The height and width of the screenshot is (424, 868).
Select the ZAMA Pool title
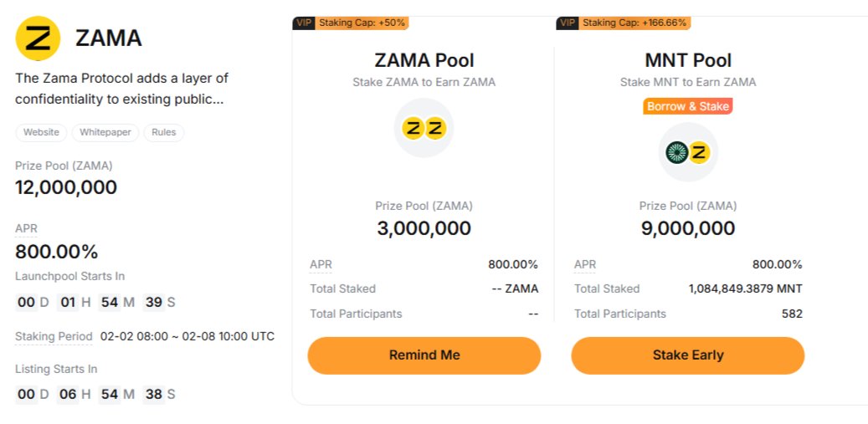click(x=424, y=60)
